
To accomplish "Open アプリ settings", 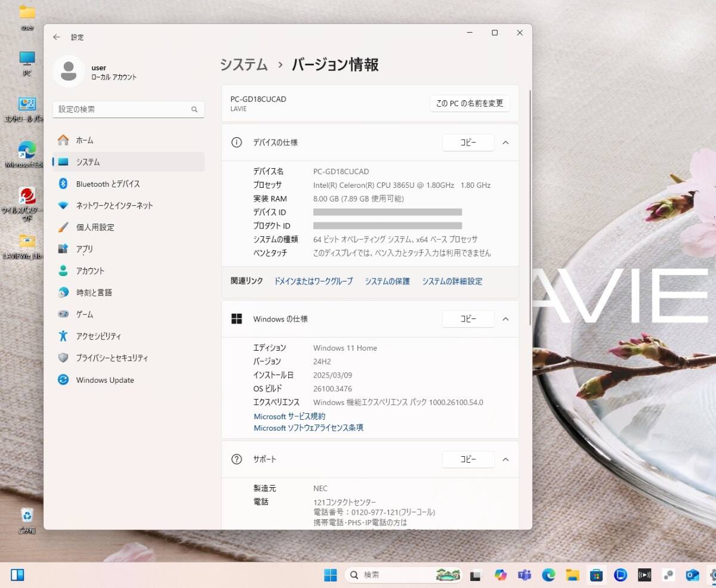I will tap(129, 249).
